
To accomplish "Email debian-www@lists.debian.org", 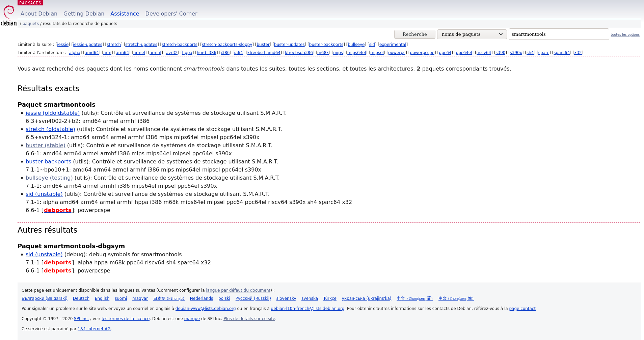I will click(x=206, y=309).
